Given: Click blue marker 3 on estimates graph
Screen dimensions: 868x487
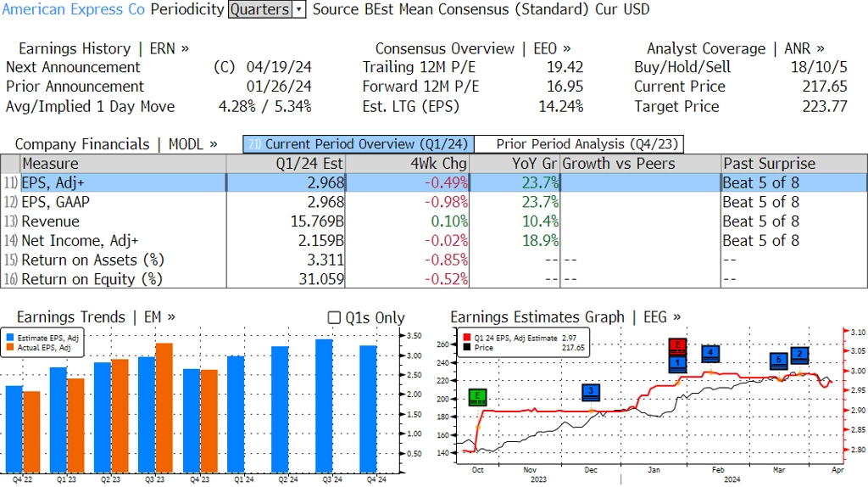Looking at the screenshot, I should coord(591,392).
